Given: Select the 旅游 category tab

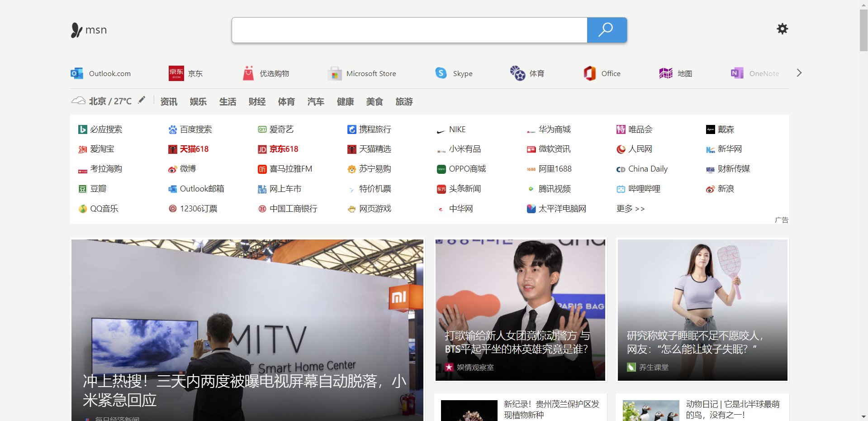Looking at the screenshot, I should pos(404,101).
